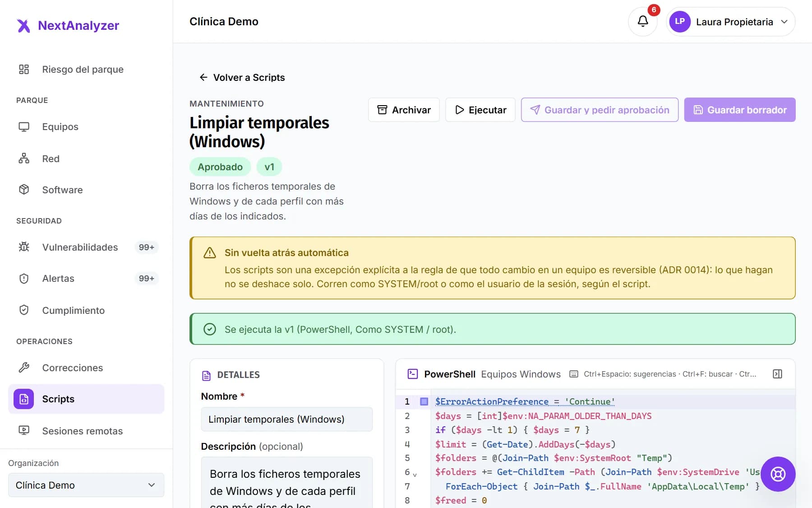Viewport: 812px width, 508px height.
Task: Click line number 4 in the gutter
Action: (407, 444)
